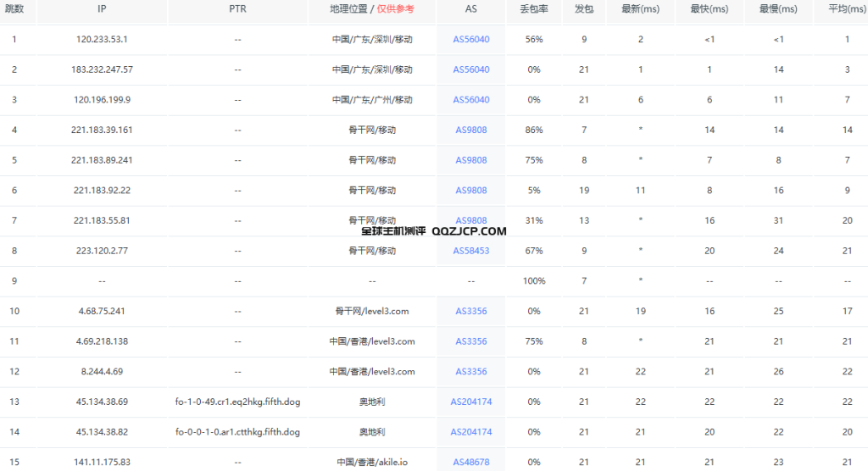Open AS56040 link in hop 1 row
This screenshot has height=471, width=868.
click(471, 39)
